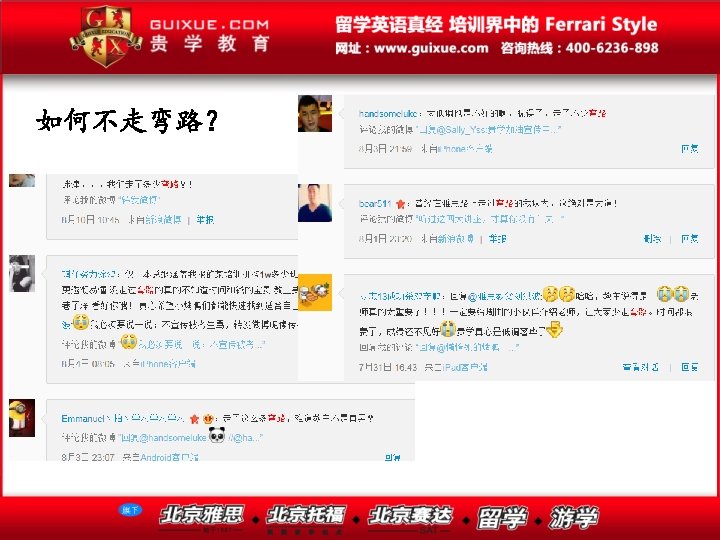Click 回复 on handsomeluke's comment
This screenshot has height=540, width=720.
coord(690,149)
